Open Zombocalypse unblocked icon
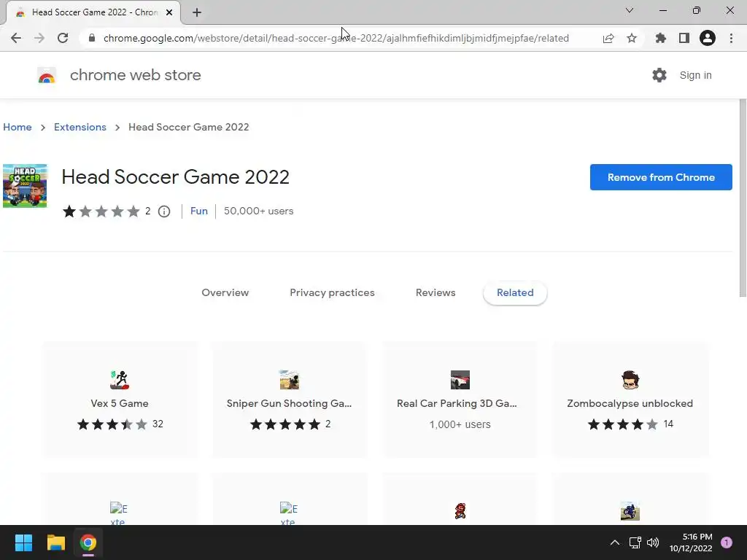This screenshot has width=747, height=560. coord(630,380)
